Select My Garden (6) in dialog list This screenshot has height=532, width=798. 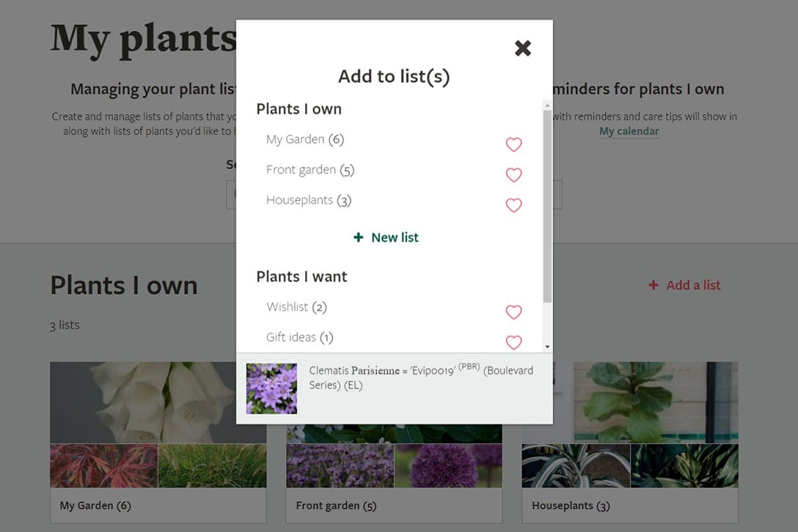click(304, 139)
